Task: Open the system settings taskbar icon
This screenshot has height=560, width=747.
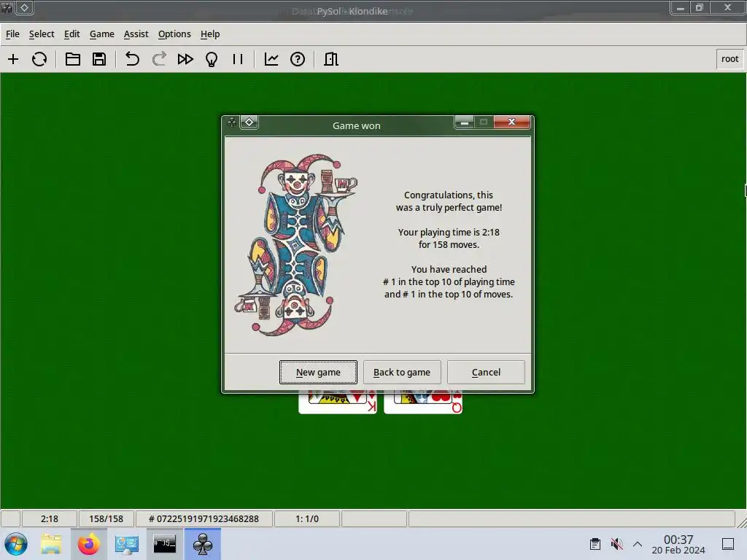Action: (x=127, y=544)
